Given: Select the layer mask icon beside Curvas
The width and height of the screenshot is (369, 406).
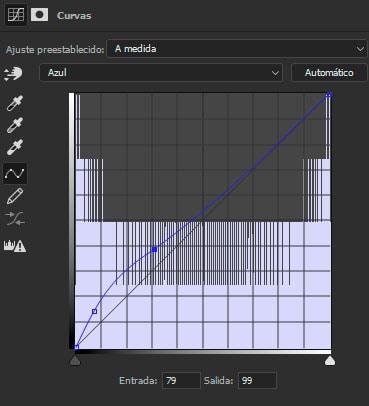Looking at the screenshot, I should point(39,15).
